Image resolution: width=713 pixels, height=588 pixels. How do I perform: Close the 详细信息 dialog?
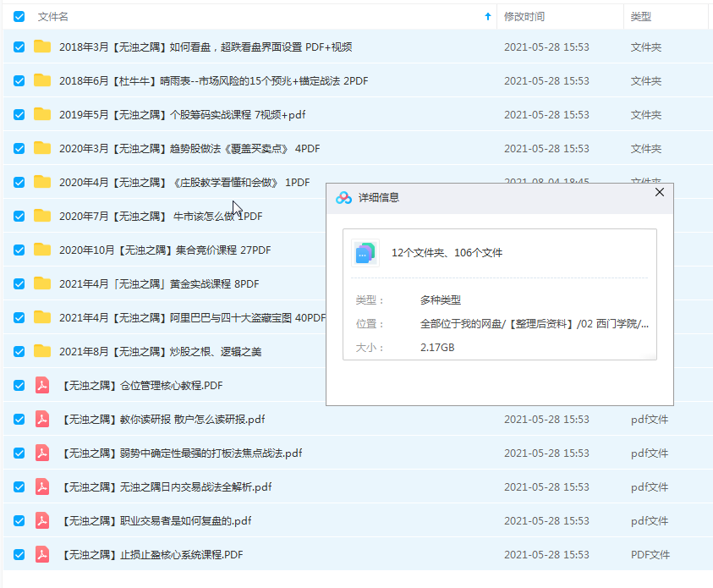(659, 192)
